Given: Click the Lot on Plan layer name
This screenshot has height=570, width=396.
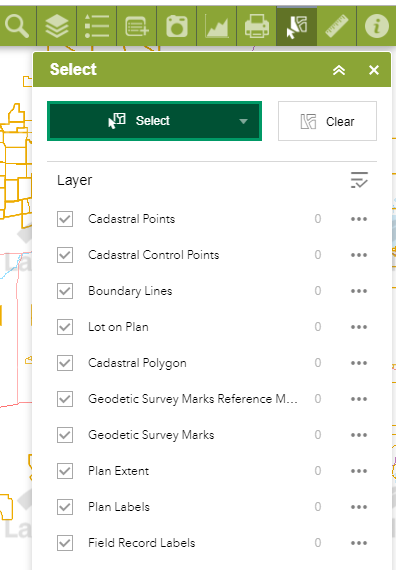Looking at the screenshot, I should click(119, 327).
